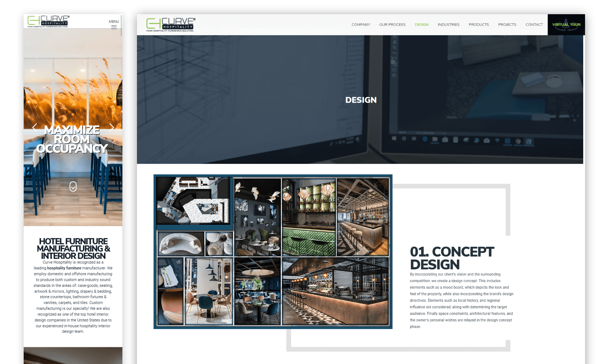Click the previous slide arrow on mobile hero

click(x=35, y=127)
